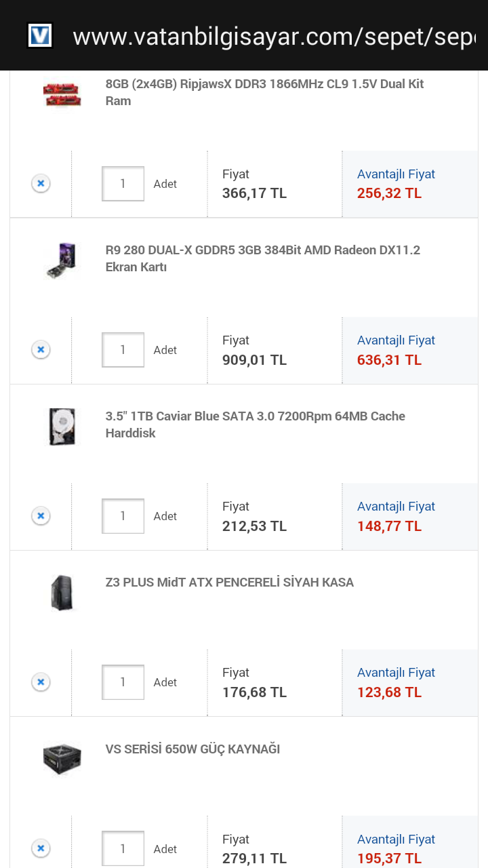
Task: Open the VS 650W power supply thumbnail
Action: [62, 758]
